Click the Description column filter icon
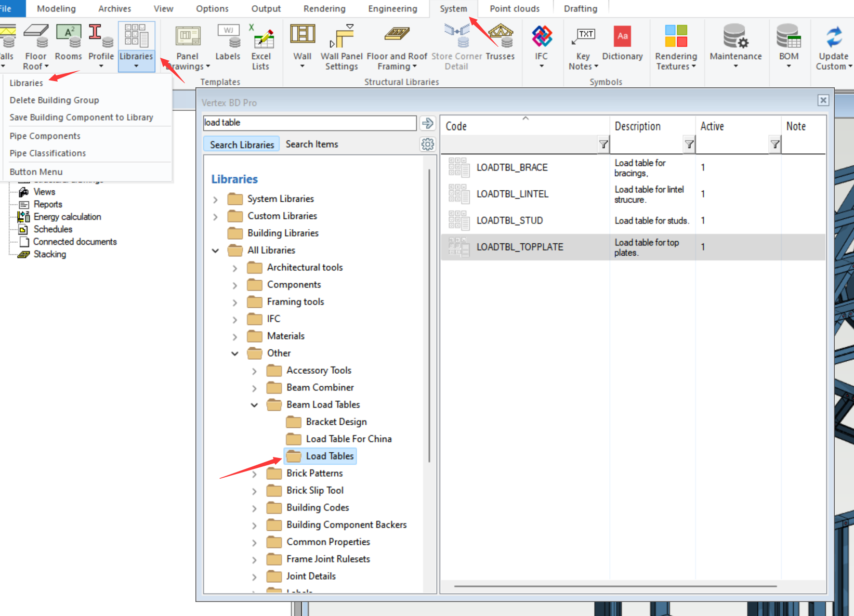 point(689,145)
